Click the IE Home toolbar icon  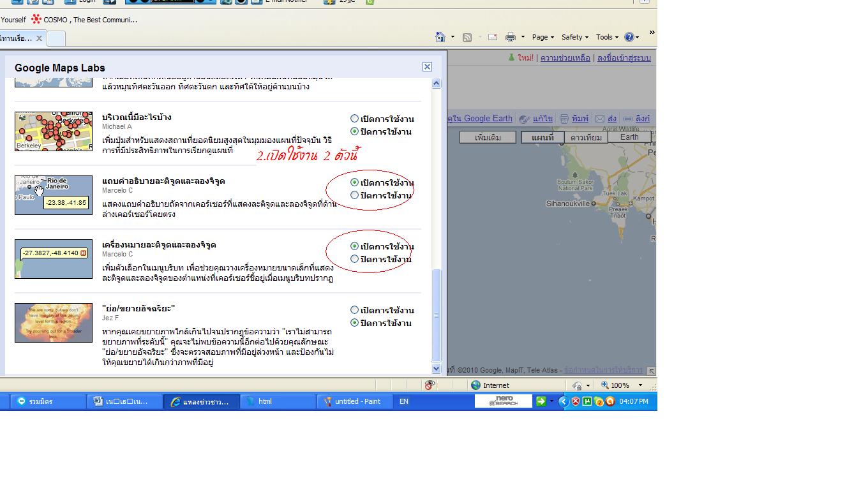(x=440, y=37)
